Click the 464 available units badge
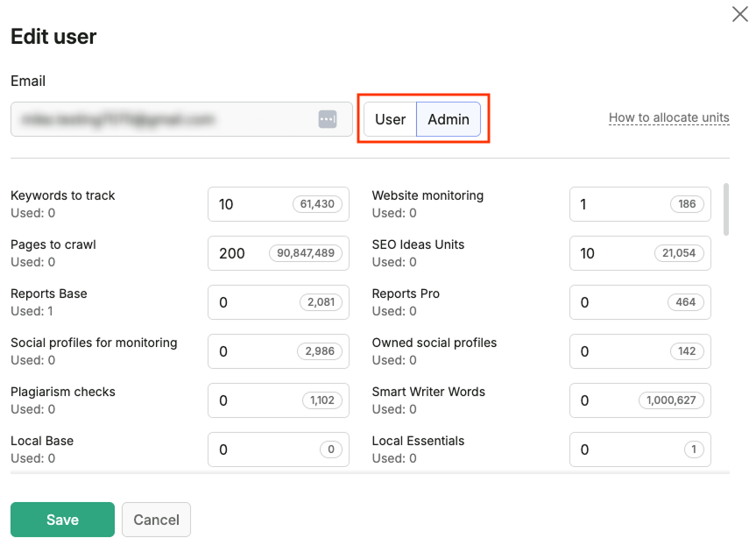 pyautogui.click(x=686, y=302)
